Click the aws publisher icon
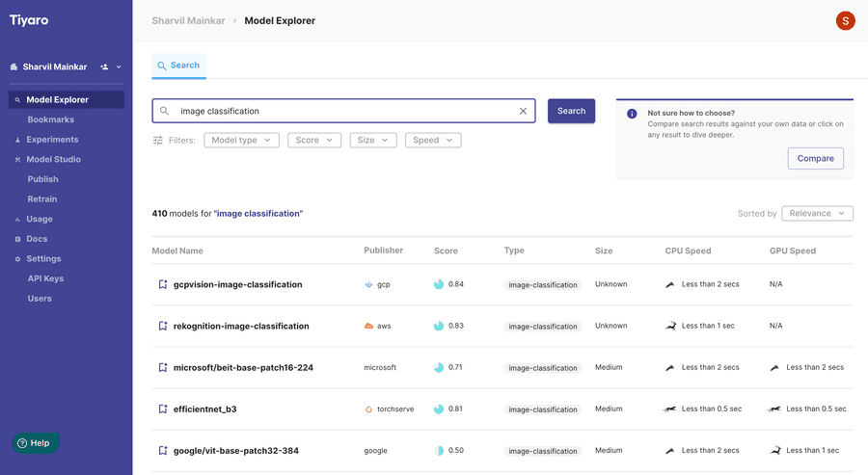868x475 pixels. [x=368, y=326]
